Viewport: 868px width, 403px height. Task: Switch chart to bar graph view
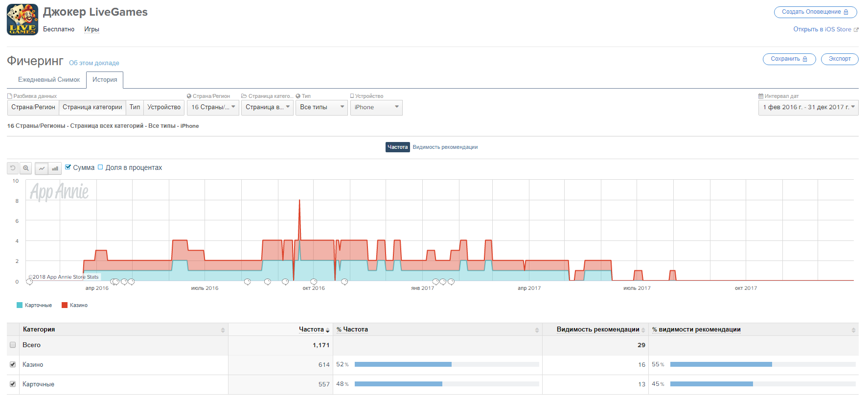tap(55, 168)
